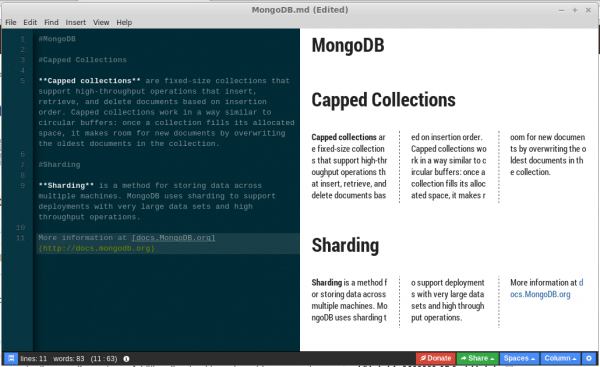The image size is (600, 367).
Task: Click the MongoDB heading in preview pane
Action: (348, 46)
